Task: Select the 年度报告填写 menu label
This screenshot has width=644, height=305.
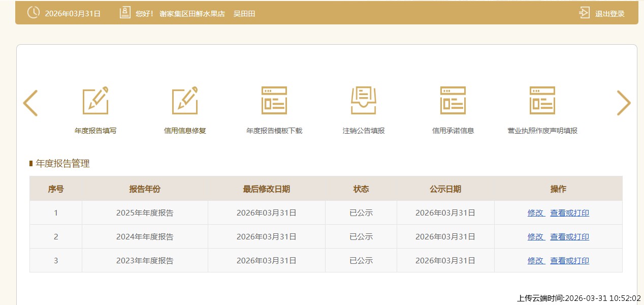Action: [95, 131]
